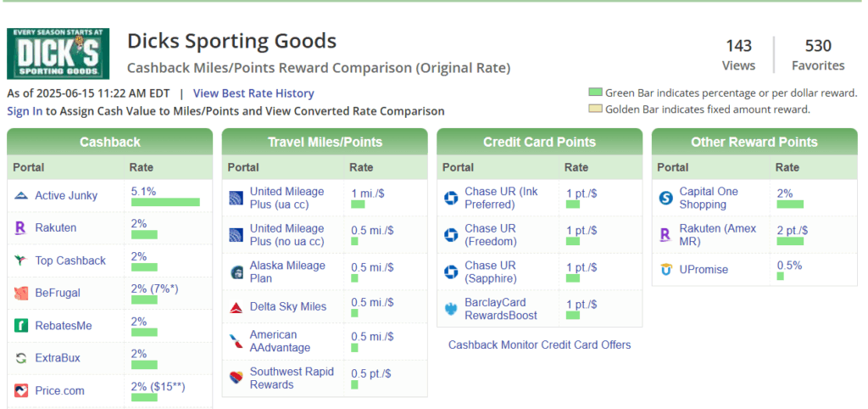Screen dimensions: 868x409
Task: Click the Travel Miles/Points column header
Action: (x=325, y=142)
